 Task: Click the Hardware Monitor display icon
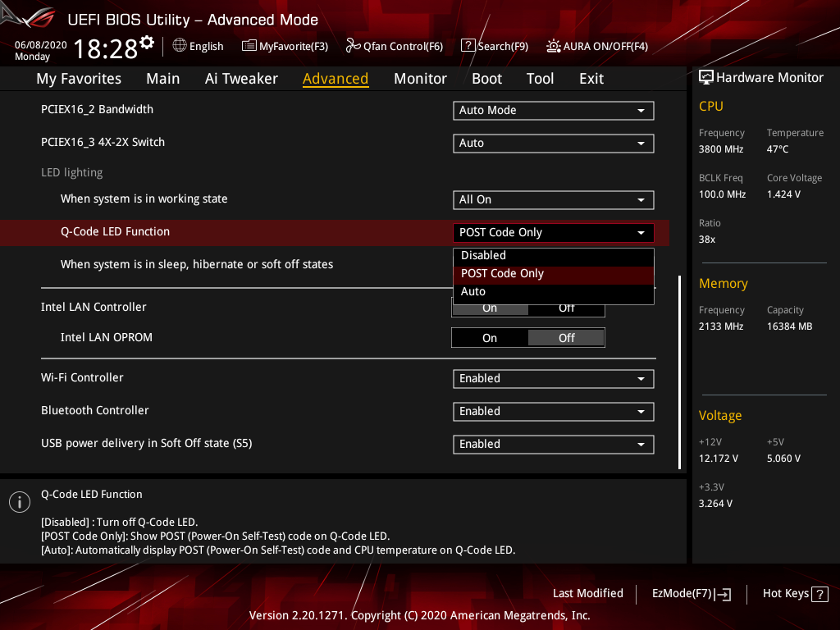pos(706,78)
